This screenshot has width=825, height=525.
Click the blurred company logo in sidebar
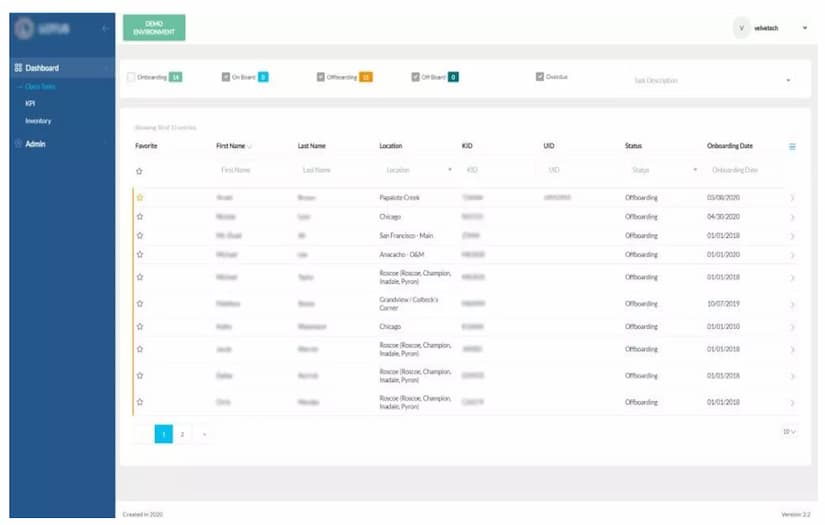click(x=42, y=28)
